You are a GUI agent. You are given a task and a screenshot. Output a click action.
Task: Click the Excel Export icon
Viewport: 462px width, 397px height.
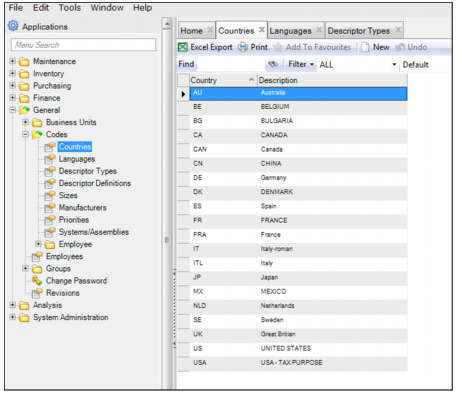point(183,47)
